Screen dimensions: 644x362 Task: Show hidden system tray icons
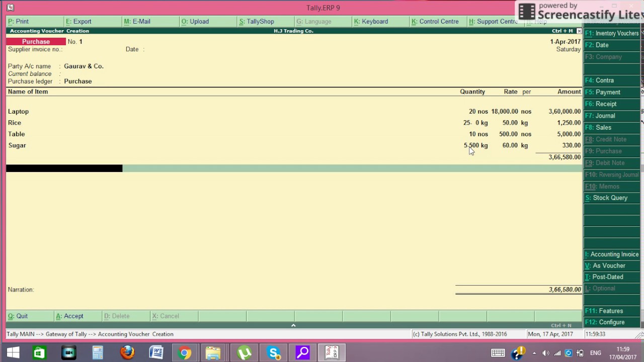click(534, 353)
